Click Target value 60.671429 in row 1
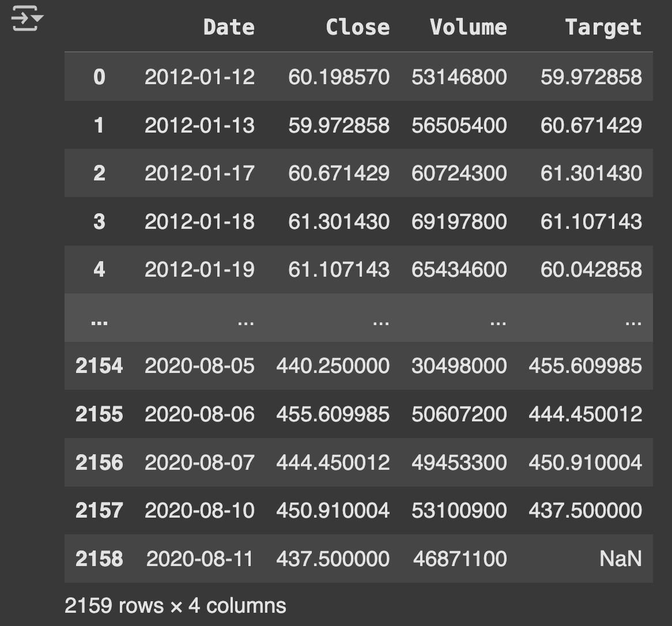The width and height of the screenshot is (672, 626). pyautogui.click(x=591, y=125)
